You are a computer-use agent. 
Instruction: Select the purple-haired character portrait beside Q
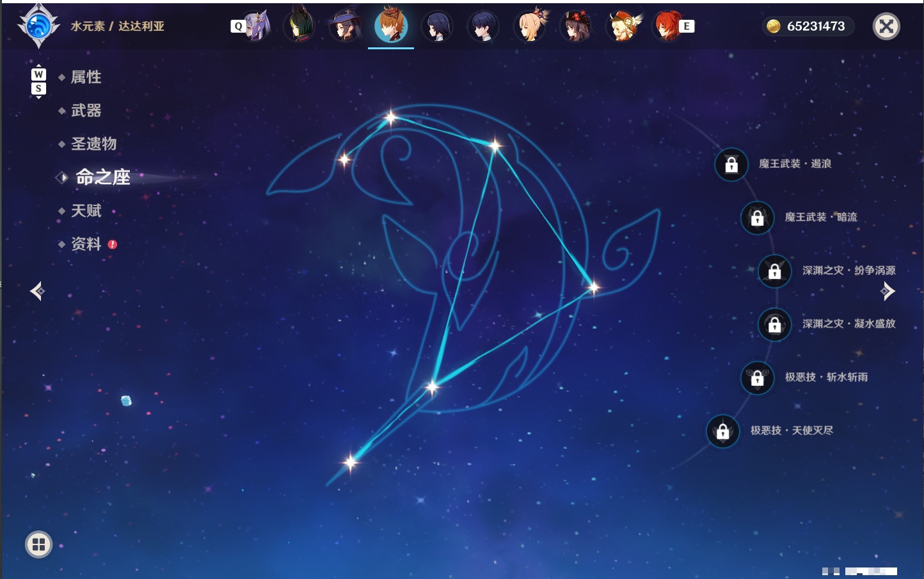256,26
